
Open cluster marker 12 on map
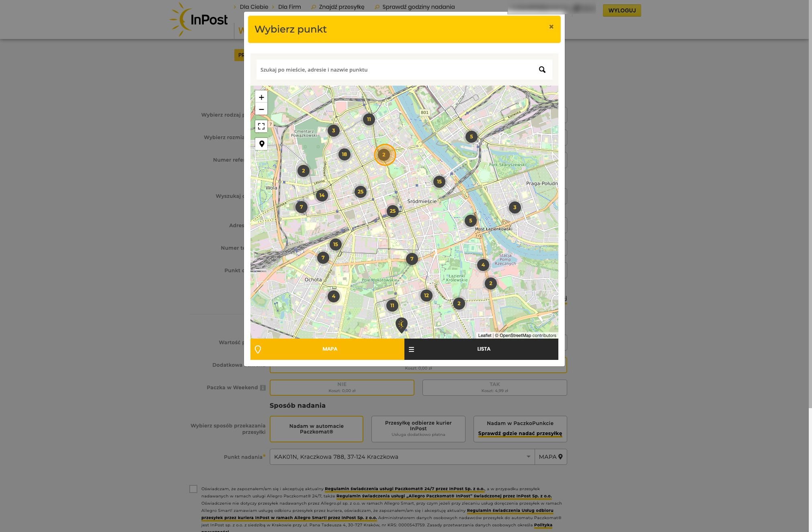point(427,296)
